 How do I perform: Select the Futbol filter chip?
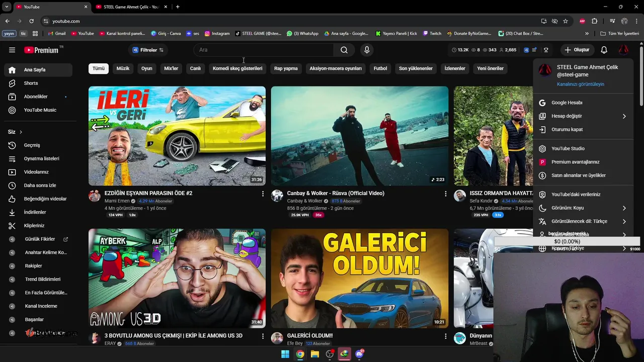tap(380, 68)
